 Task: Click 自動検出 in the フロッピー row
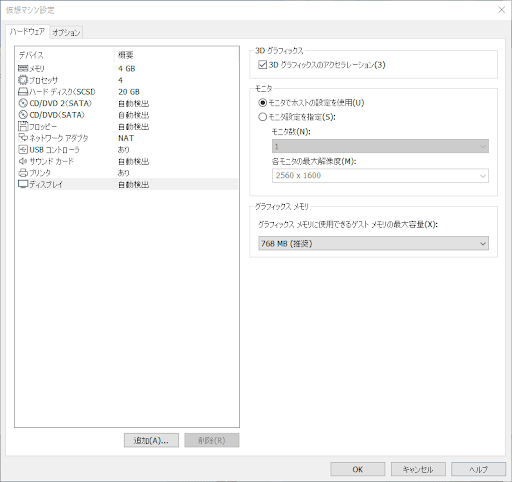click(x=134, y=126)
